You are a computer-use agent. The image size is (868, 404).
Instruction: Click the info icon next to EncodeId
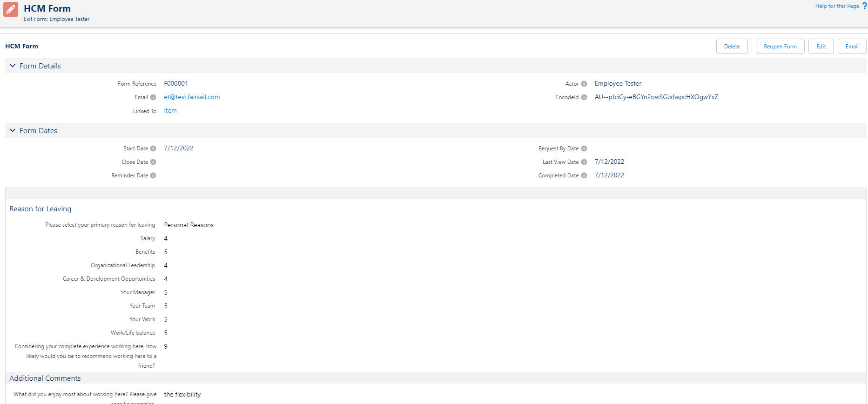click(x=584, y=97)
